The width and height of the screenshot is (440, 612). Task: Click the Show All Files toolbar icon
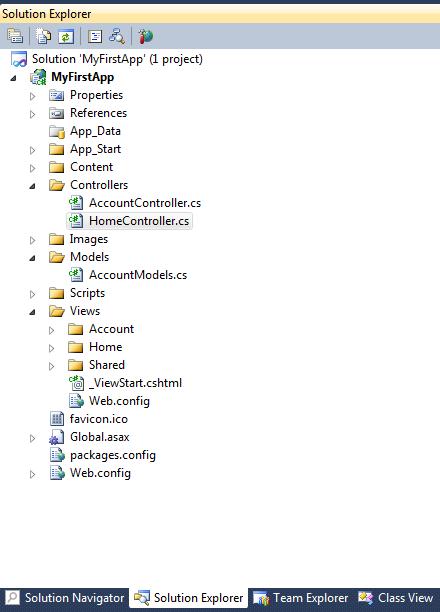click(43, 36)
